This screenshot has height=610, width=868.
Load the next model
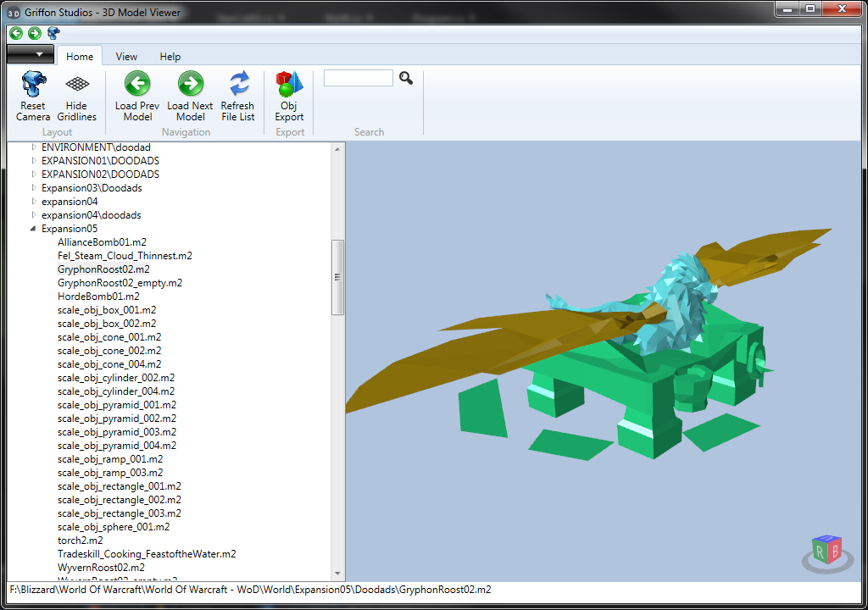click(x=190, y=96)
